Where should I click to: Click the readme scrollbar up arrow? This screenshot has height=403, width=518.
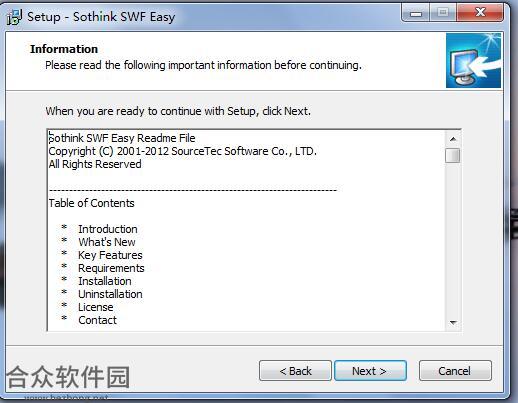pyautogui.click(x=453, y=139)
